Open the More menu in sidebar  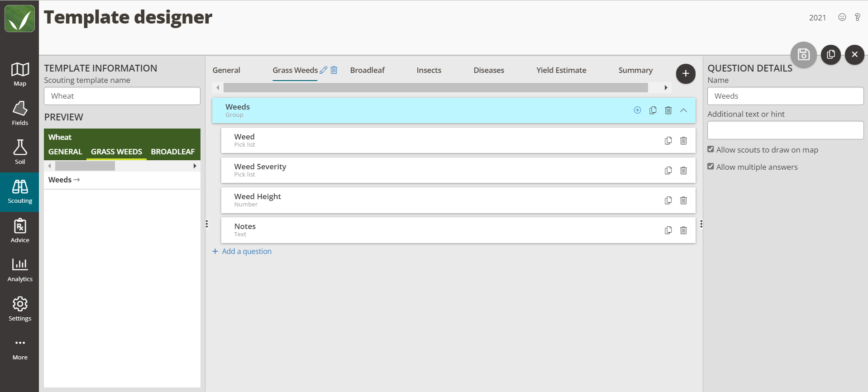point(20,349)
